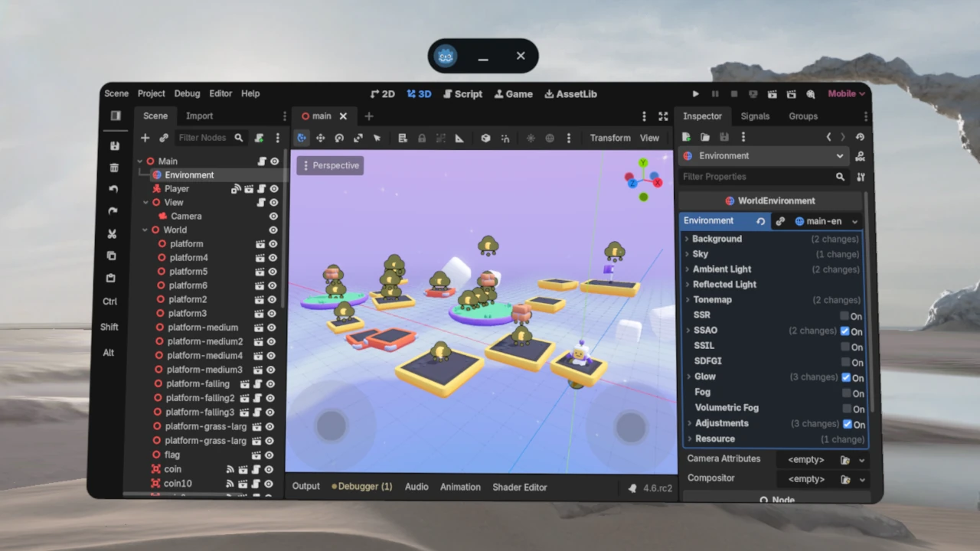This screenshot has width=980, height=551.
Task: Click the Add Child Node plus icon
Action: point(145,138)
